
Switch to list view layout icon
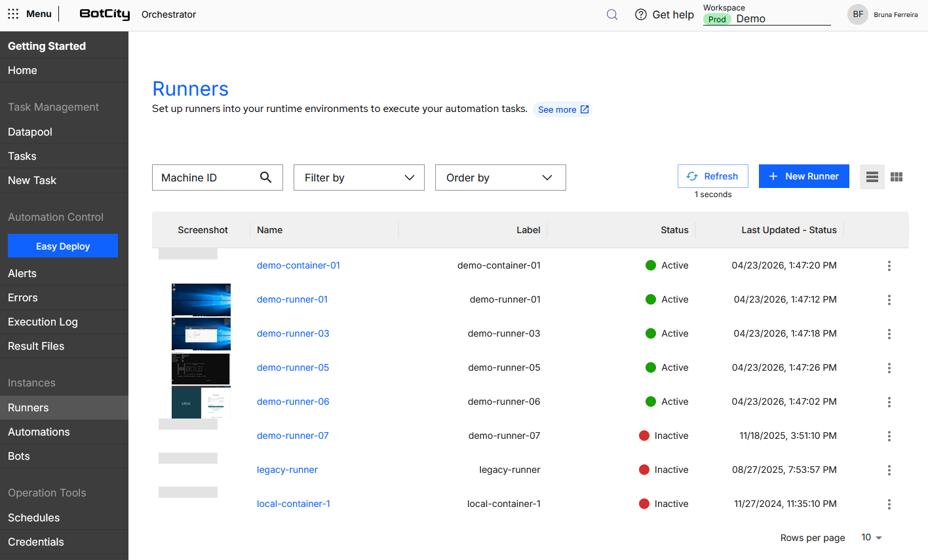tap(872, 177)
